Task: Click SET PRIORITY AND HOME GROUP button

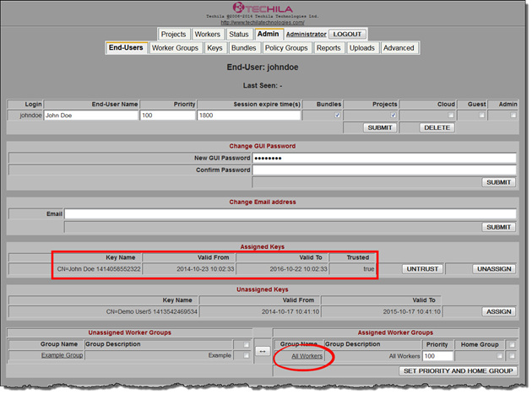Action: click(x=459, y=370)
